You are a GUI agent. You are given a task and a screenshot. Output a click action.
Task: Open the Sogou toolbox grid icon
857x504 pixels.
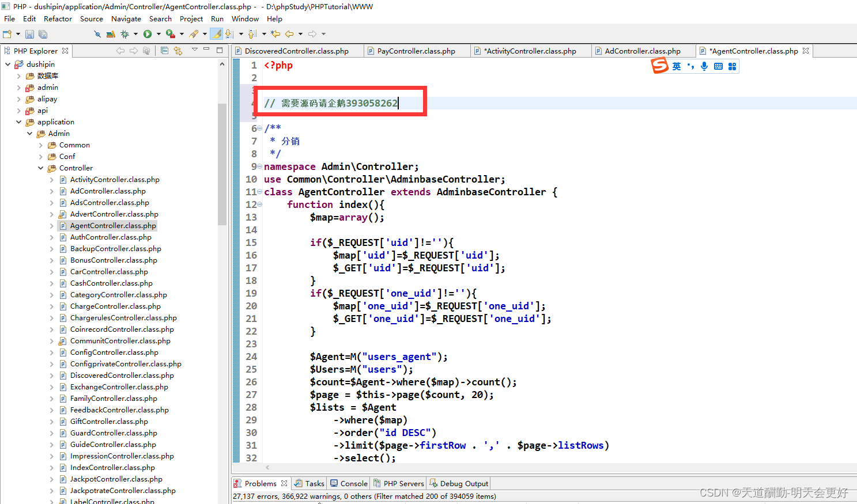pyautogui.click(x=732, y=66)
